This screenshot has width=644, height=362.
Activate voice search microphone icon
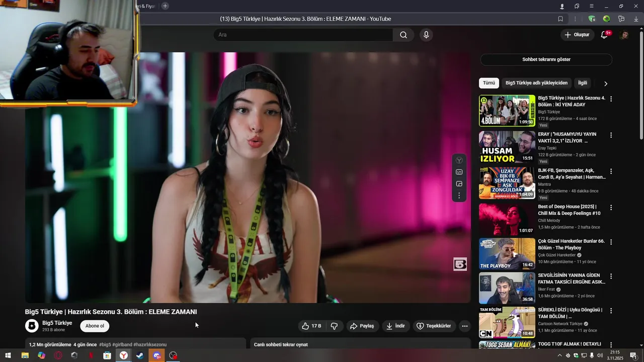(426, 35)
